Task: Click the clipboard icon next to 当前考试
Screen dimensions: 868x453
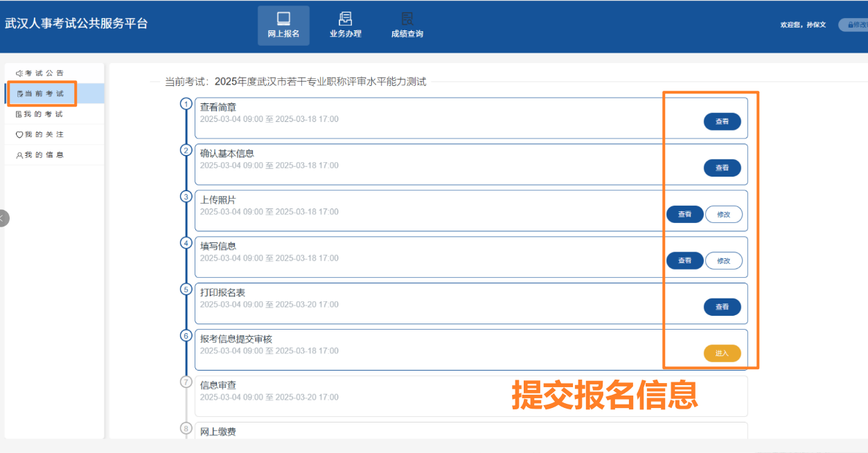Action: pyautogui.click(x=21, y=93)
